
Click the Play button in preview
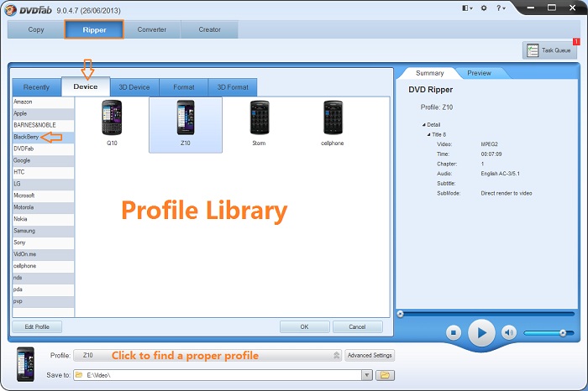[481, 332]
